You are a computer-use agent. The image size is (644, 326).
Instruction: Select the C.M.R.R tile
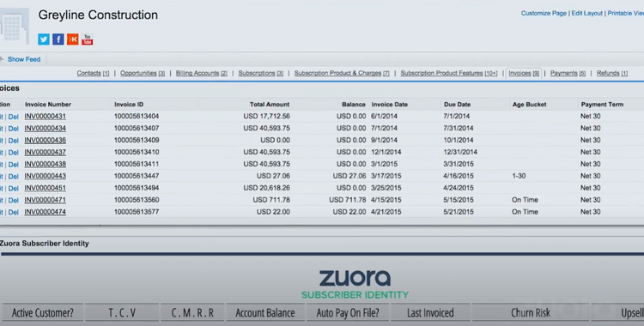click(192, 313)
